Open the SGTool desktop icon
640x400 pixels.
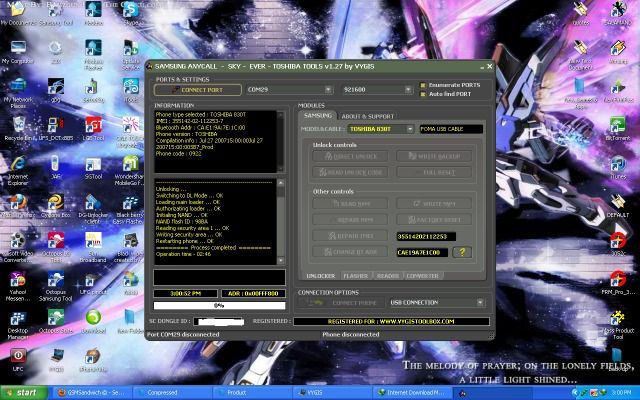[x=93, y=167]
